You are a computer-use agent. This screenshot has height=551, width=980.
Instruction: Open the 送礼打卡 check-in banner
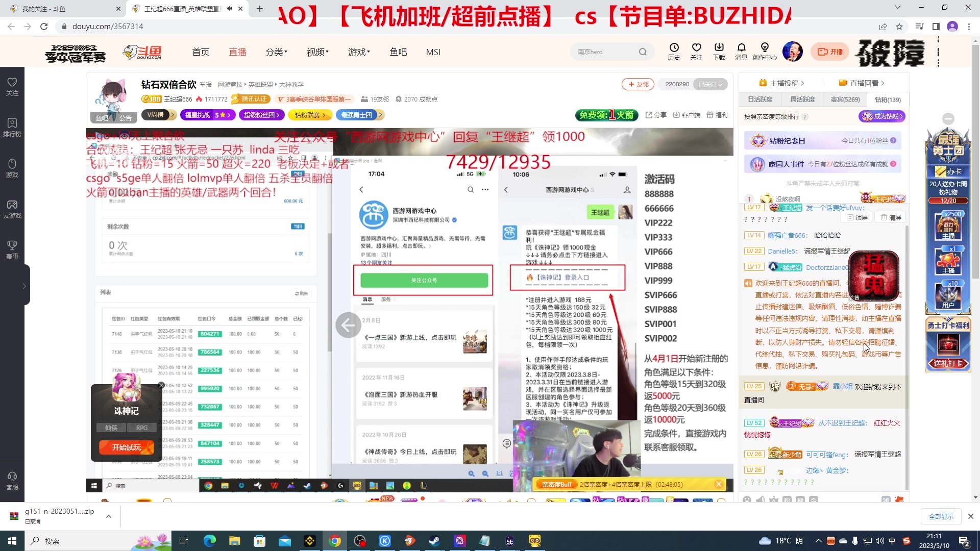pyautogui.click(x=948, y=363)
